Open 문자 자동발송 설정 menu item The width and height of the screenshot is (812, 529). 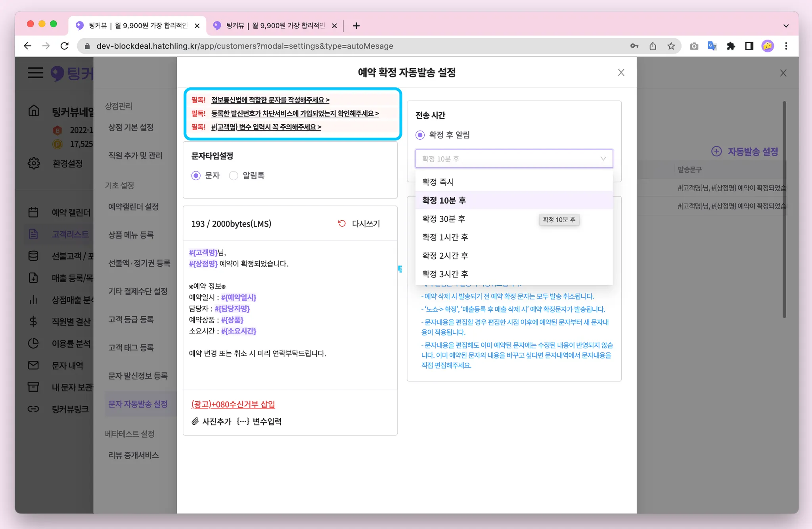pos(138,404)
